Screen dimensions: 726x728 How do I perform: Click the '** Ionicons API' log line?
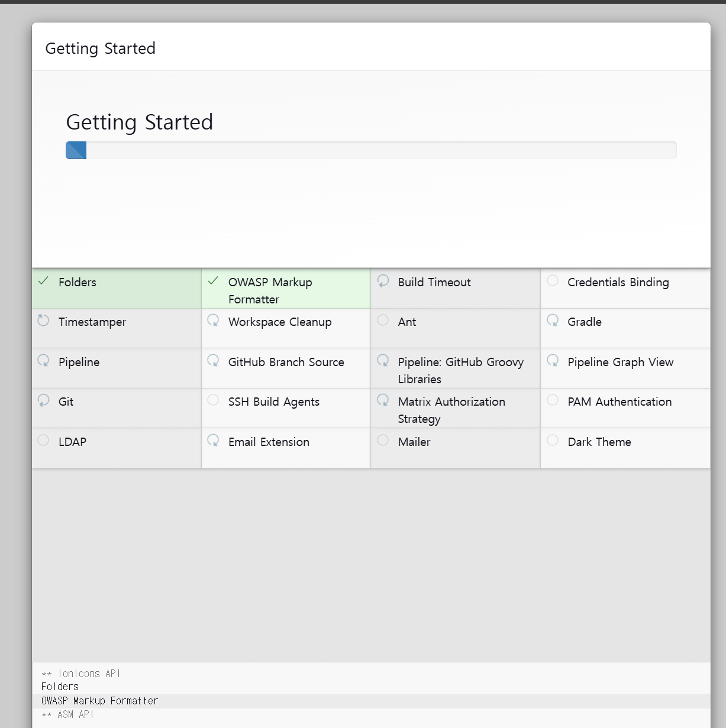point(80,674)
